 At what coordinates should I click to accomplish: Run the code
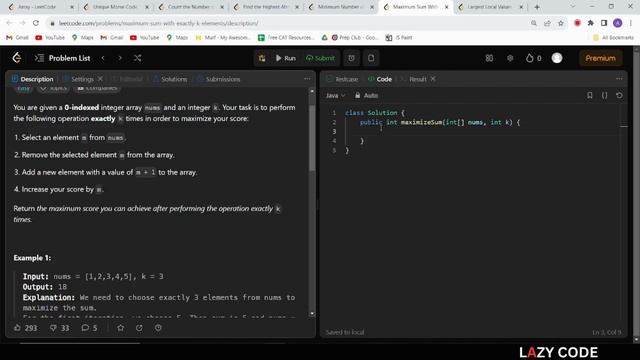[285, 58]
